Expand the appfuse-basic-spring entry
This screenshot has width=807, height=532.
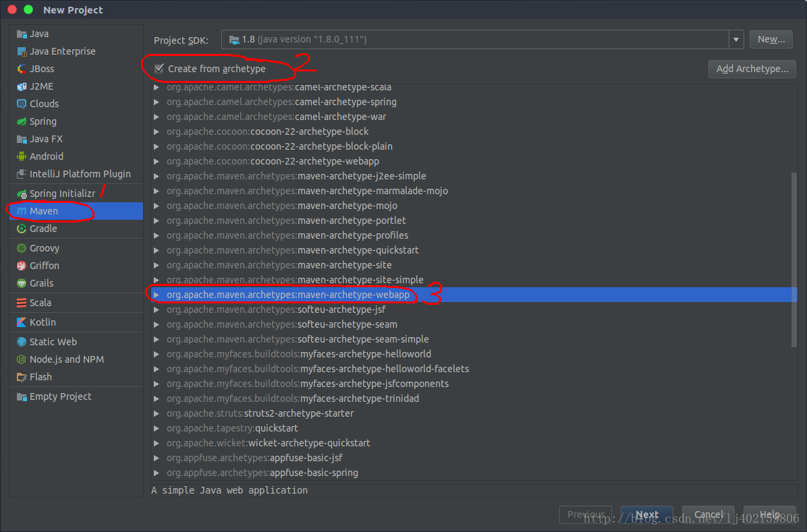(x=156, y=473)
